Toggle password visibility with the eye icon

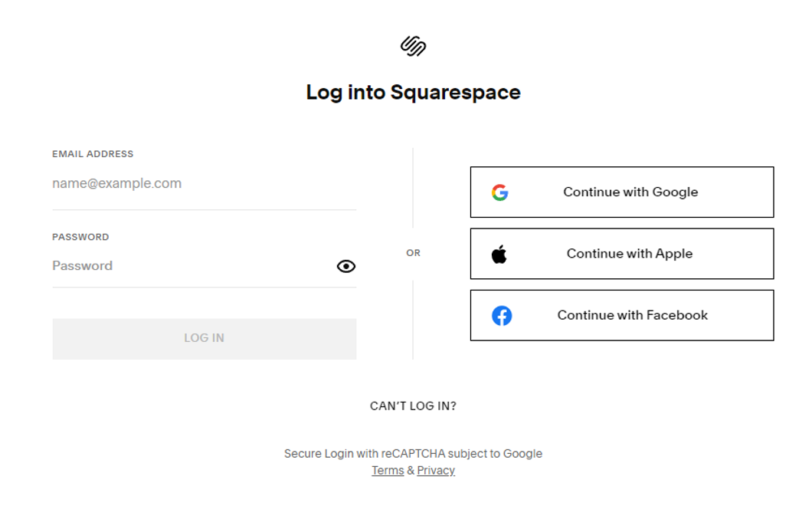tap(346, 266)
